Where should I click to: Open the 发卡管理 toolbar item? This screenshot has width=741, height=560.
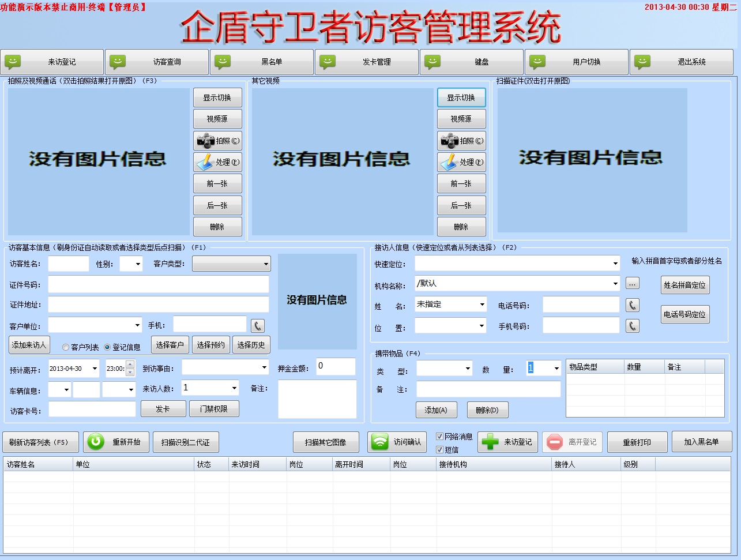(x=367, y=62)
